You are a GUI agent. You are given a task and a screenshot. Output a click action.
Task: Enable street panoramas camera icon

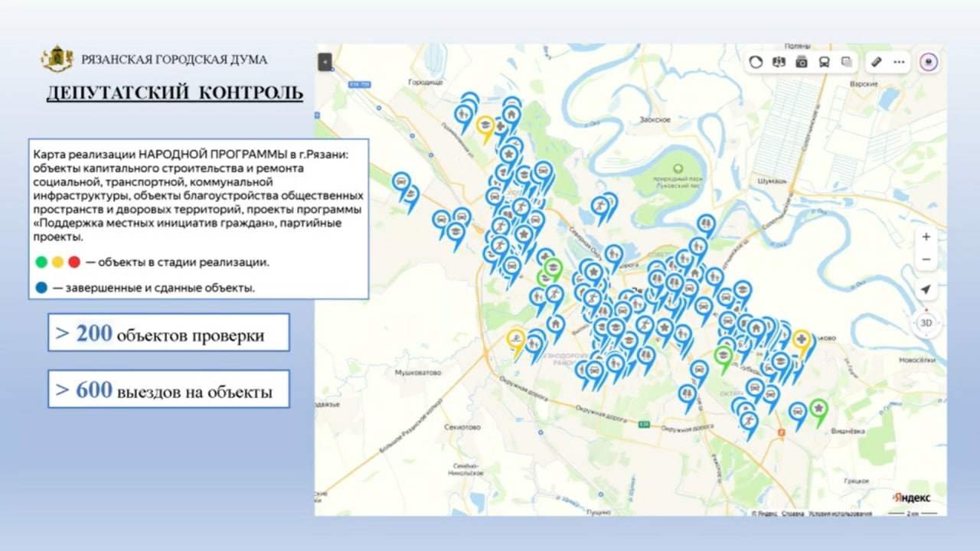pos(802,62)
